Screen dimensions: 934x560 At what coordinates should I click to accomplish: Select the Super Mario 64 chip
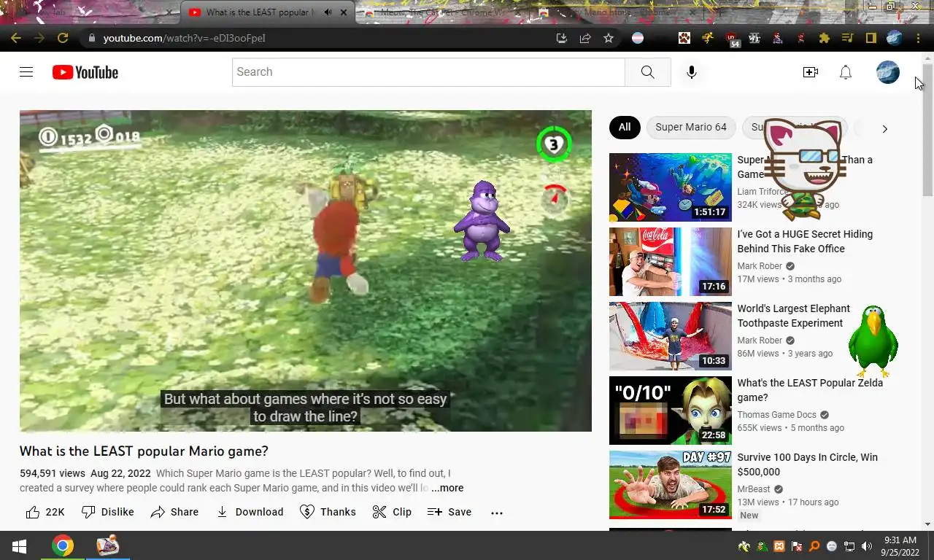coord(691,127)
